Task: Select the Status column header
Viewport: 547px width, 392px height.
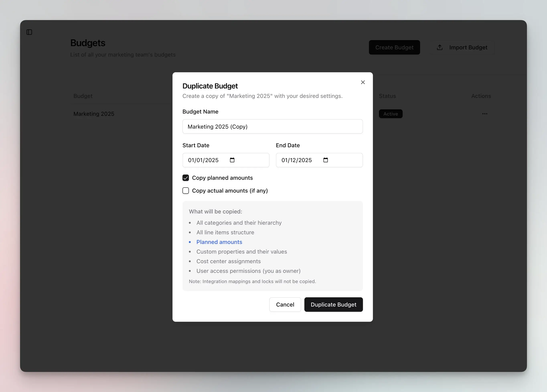Action: pos(387,96)
